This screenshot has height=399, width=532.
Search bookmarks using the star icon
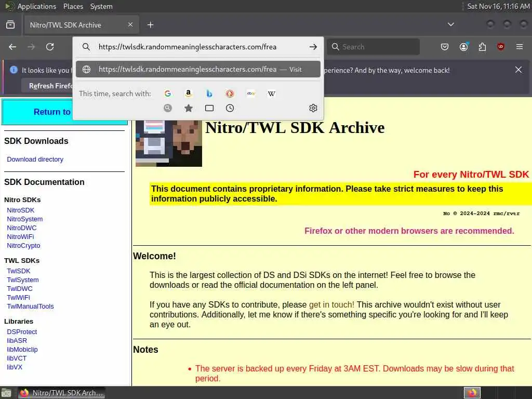click(188, 108)
